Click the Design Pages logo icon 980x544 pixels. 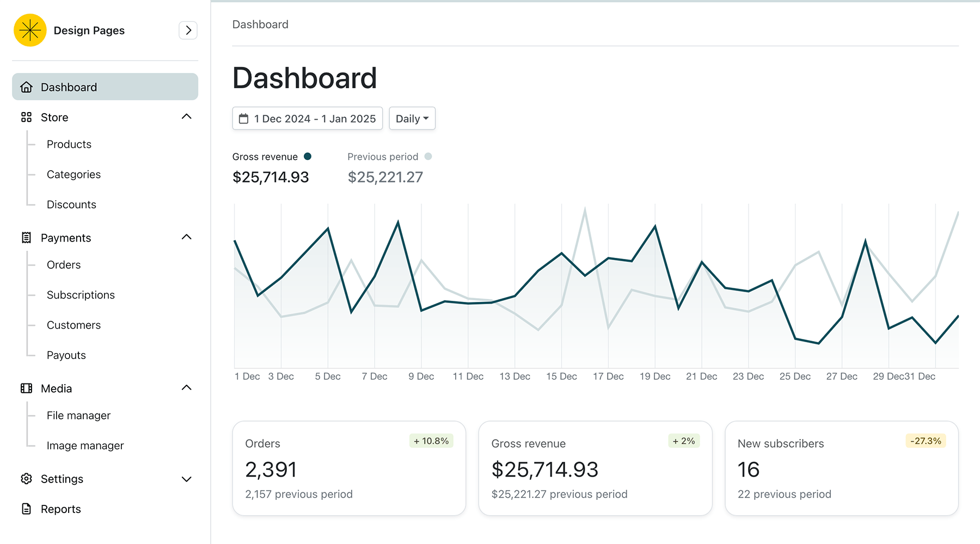pyautogui.click(x=30, y=30)
